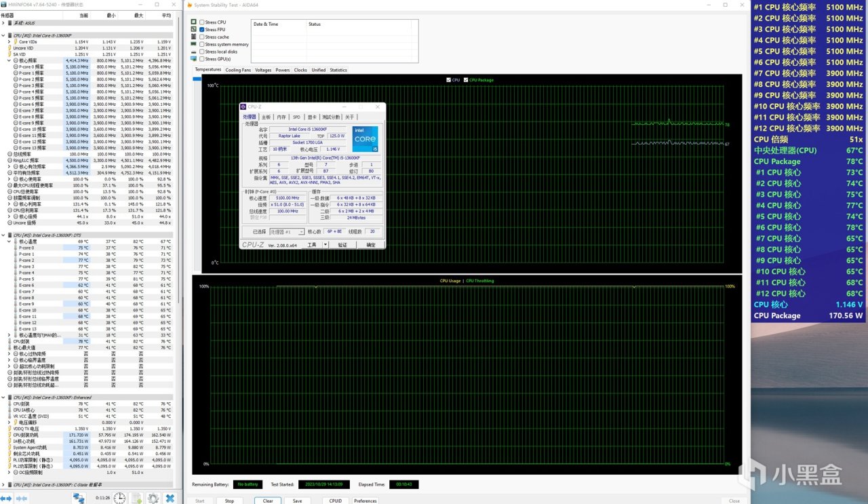The image size is (868, 504).
Task: Collapse the CPU [#0] i5-13600KF sensor group
Action: 3,35
